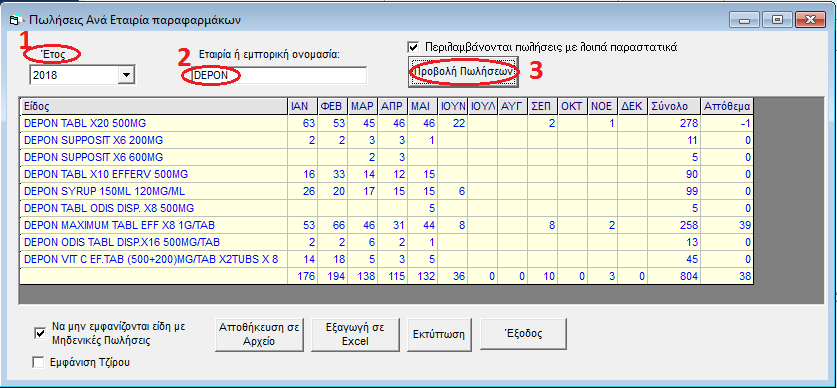
Task: Select row DEPON TABL X20 500MG
Action: click(386, 123)
